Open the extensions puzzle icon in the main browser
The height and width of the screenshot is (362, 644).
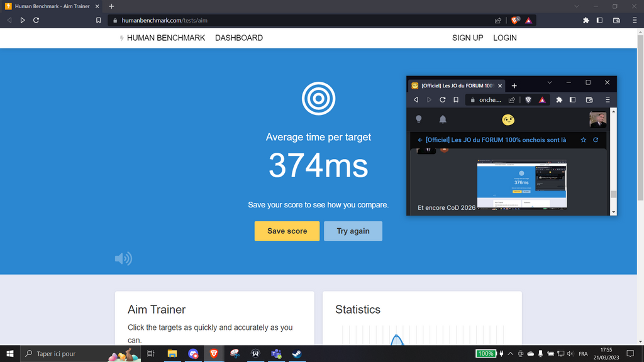(x=586, y=20)
